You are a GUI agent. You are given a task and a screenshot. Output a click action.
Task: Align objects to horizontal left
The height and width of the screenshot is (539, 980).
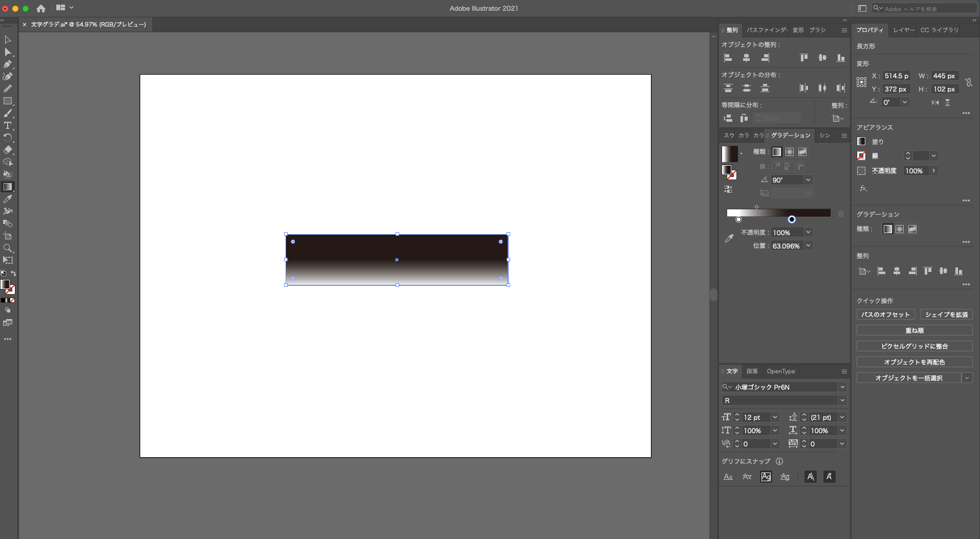coord(728,58)
